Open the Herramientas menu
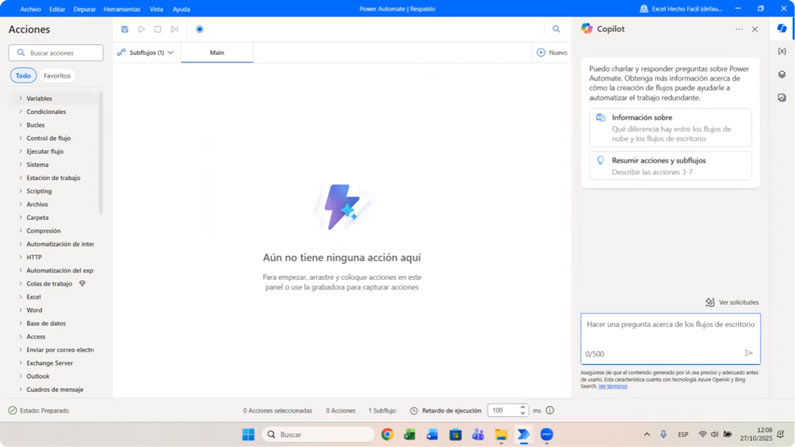Image resolution: width=795 pixels, height=447 pixels. point(122,9)
